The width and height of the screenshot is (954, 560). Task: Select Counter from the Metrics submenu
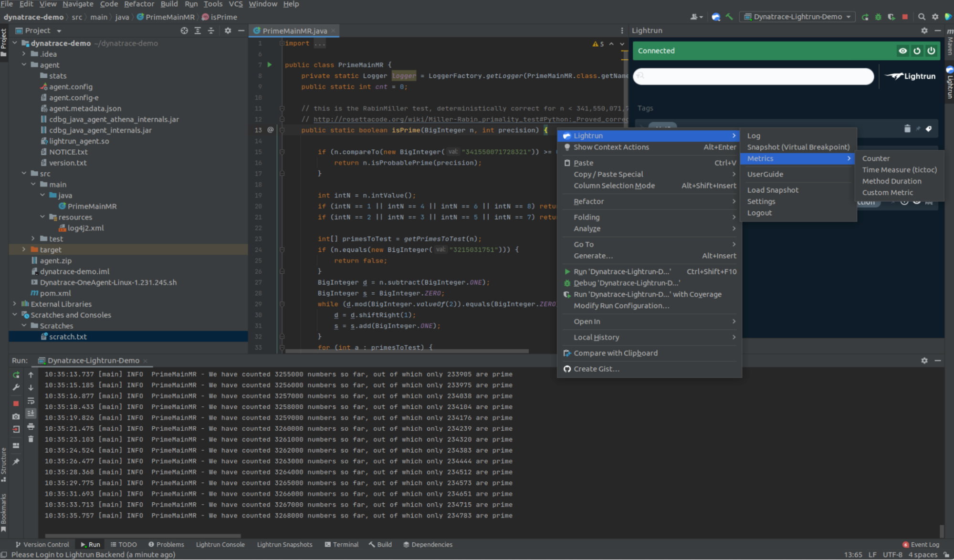pos(876,158)
